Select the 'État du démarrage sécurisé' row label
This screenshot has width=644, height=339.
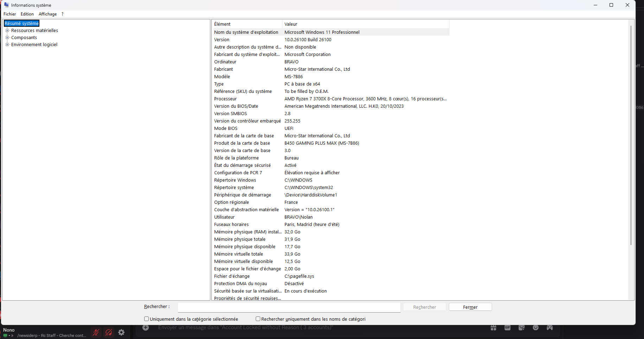point(242,165)
